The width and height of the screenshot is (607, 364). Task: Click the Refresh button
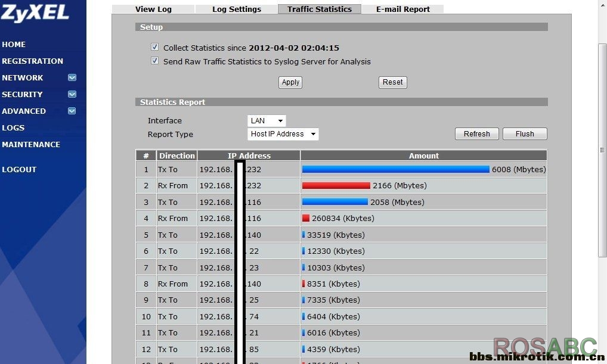[476, 134]
